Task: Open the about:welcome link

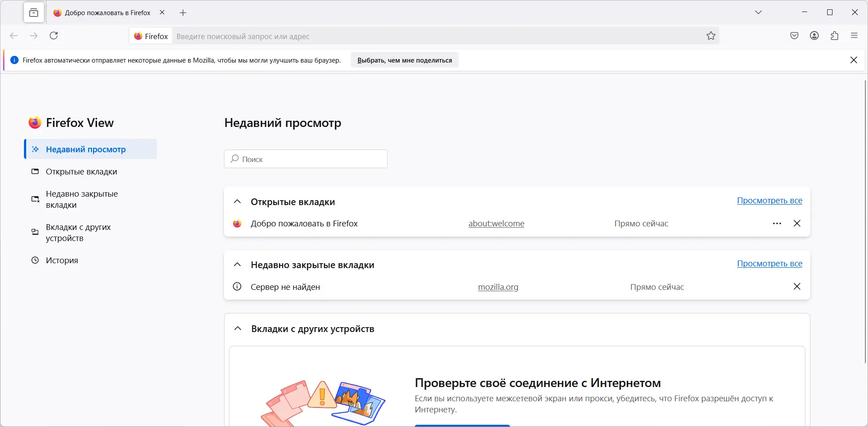Action: [x=496, y=223]
